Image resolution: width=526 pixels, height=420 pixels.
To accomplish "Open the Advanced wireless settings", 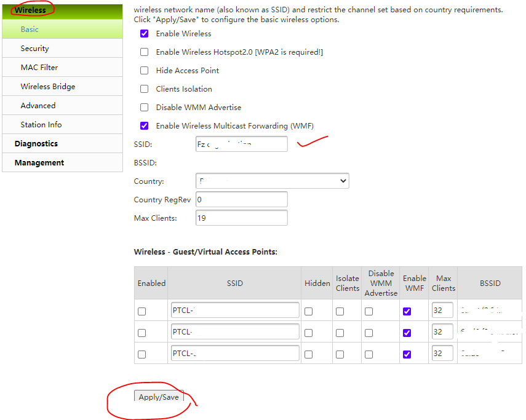I will (x=38, y=105).
